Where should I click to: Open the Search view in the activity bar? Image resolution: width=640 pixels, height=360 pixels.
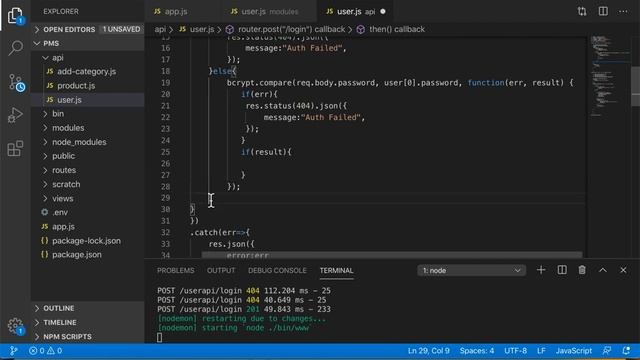pos(16,48)
